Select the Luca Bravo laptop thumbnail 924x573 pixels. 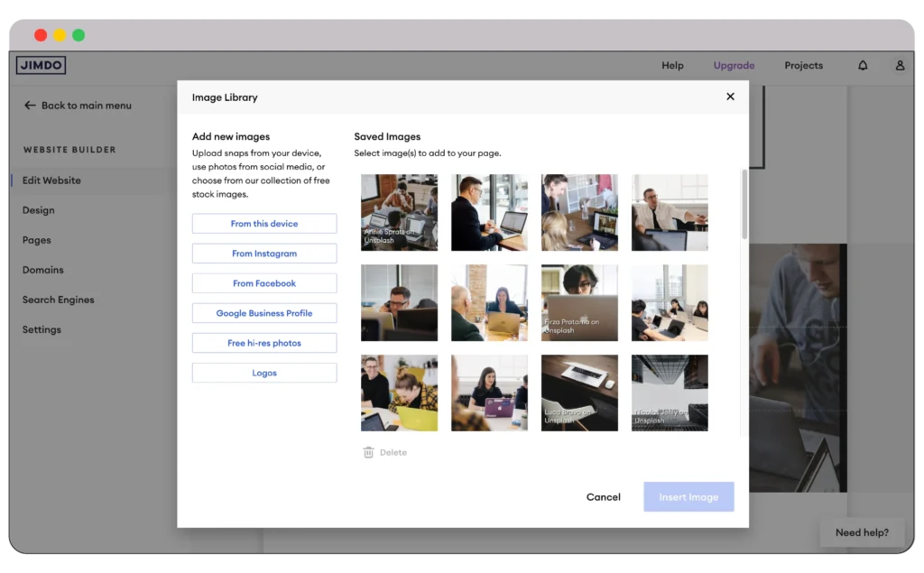[579, 393]
